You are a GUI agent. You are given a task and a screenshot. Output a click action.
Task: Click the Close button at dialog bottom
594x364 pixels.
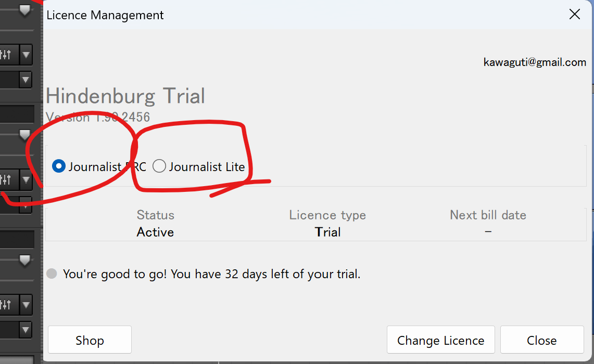coord(542,340)
